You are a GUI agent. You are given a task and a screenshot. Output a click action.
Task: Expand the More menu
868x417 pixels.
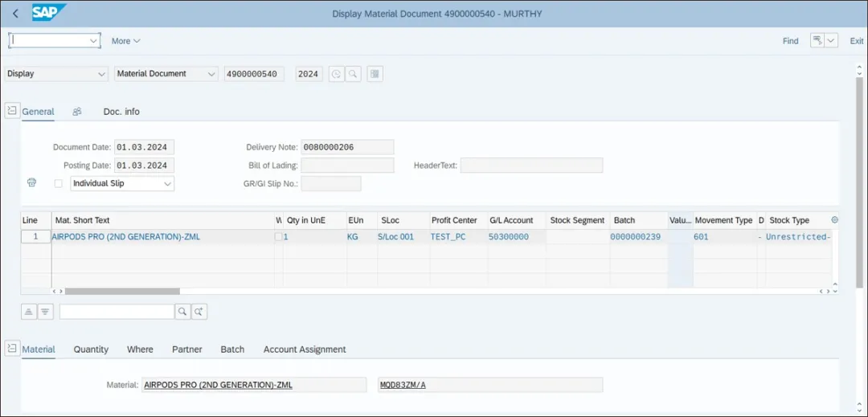[125, 41]
